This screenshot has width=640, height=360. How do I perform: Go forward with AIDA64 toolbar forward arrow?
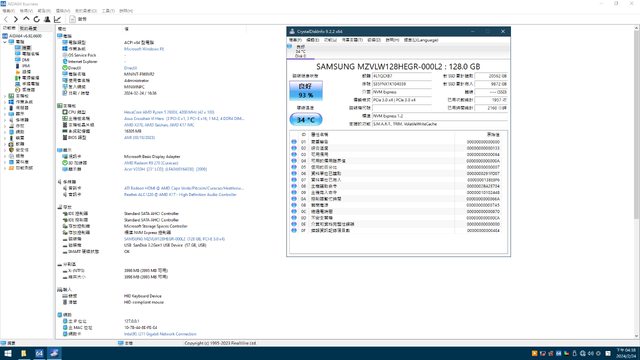click(x=16, y=19)
